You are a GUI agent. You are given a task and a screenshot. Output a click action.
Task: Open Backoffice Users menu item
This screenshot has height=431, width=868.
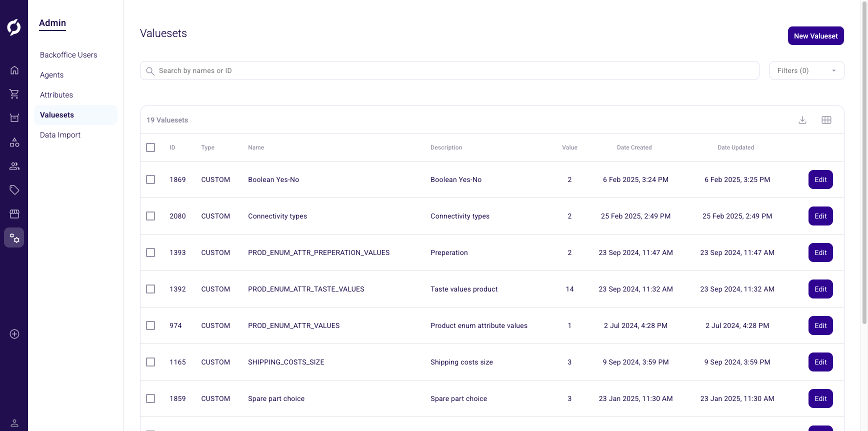tap(68, 55)
